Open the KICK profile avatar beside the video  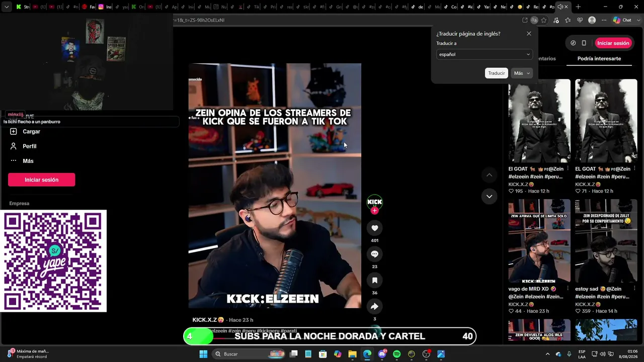point(374,202)
